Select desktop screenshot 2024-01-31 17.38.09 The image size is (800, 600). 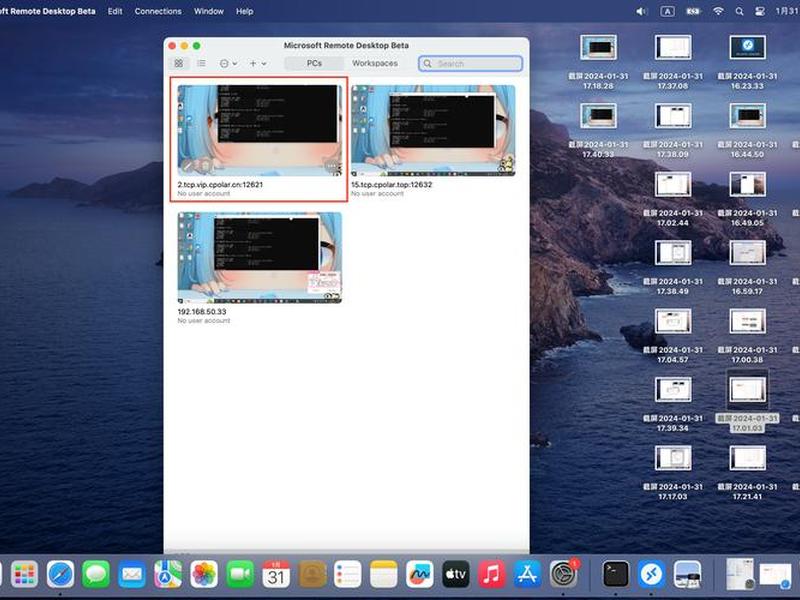[673, 116]
